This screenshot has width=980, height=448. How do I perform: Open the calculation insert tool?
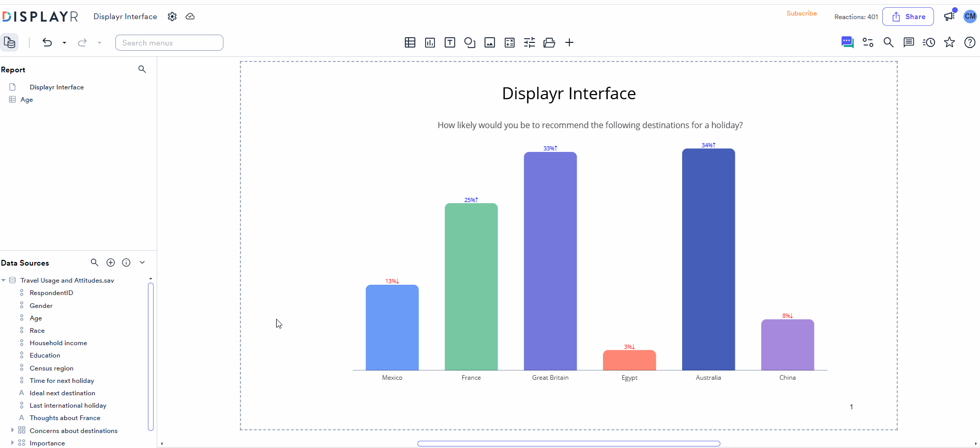(509, 43)
